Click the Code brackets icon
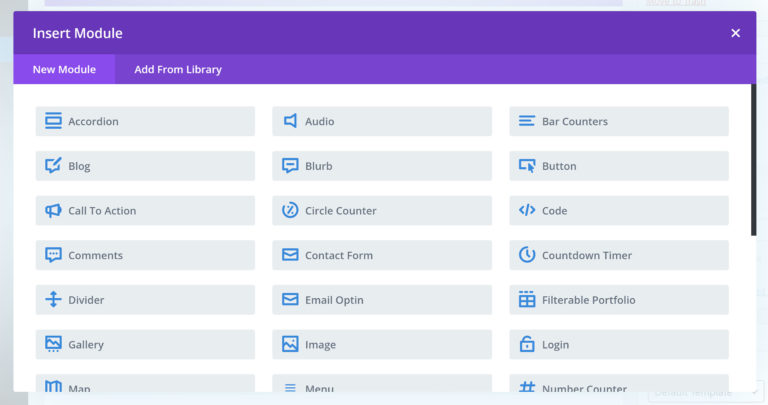Image resolution: width=768 pixels, height=405 pixels. point(527,210)
